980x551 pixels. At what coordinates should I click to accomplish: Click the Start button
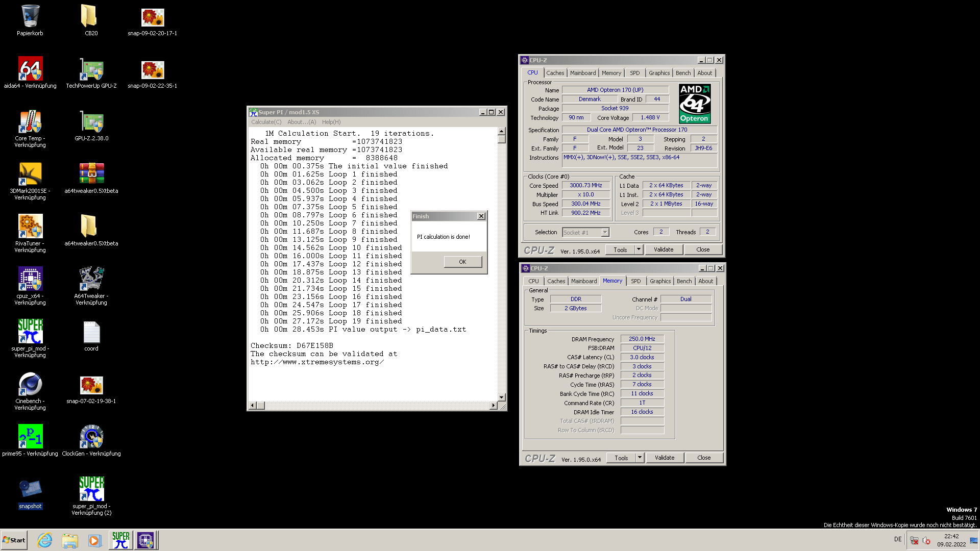(14, 540)
